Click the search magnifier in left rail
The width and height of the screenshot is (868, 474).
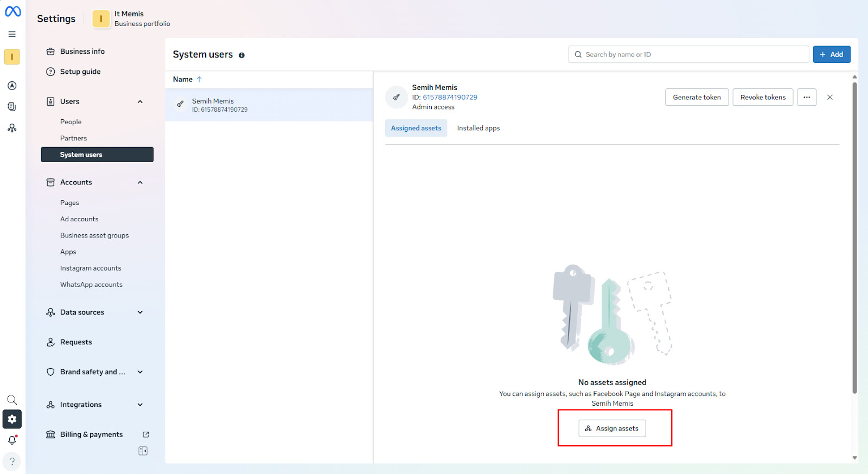[12, 400]
